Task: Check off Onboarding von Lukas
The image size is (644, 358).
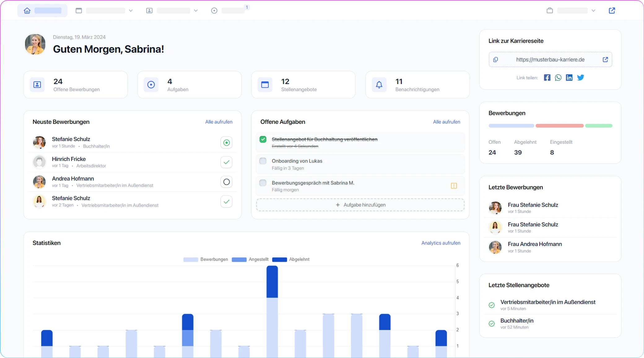Action: click(x=263, y=161)
